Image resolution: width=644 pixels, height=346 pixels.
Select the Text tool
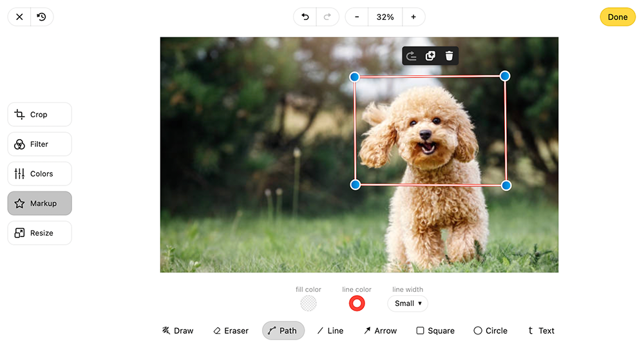click(541, 331)
